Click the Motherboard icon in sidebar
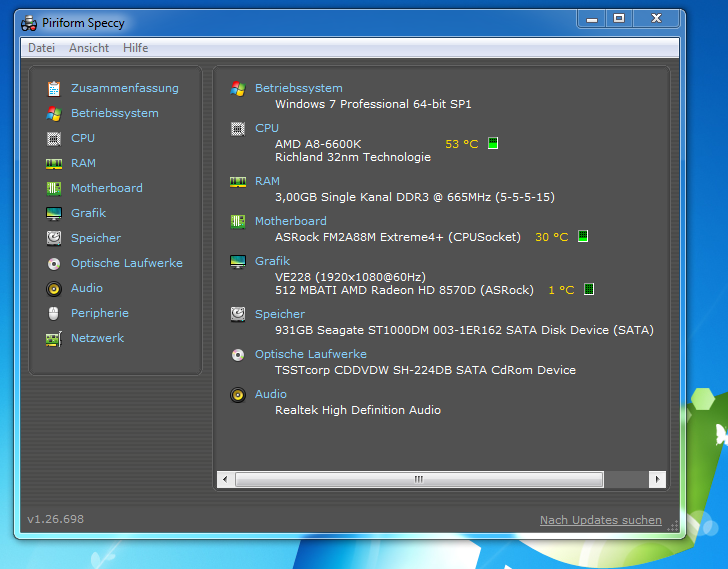 (x=54, y=188)
